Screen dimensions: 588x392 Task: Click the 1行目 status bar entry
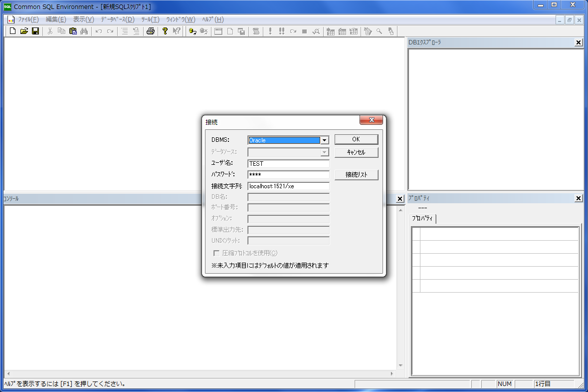pos(554,384)
